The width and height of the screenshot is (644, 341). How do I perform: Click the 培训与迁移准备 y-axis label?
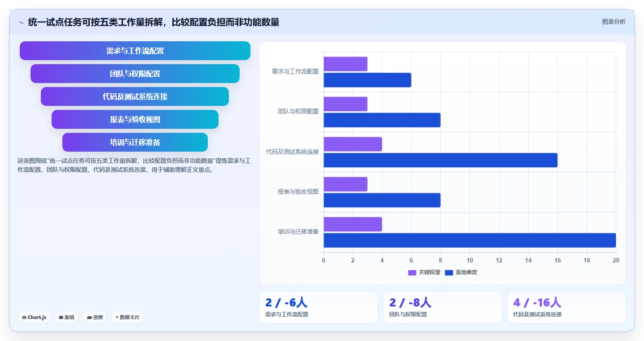[x=298, y=232]
